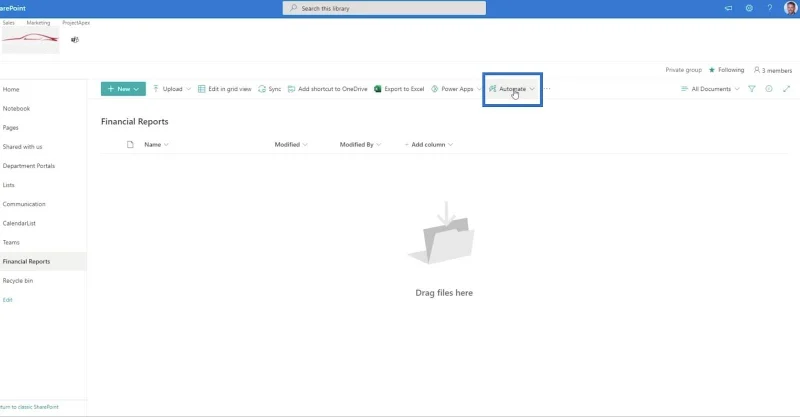Image resolution: width=800 pixels, height=417 pixels.
Task: Open the megaphone notifications icon in header
Action: click(729, 8)
